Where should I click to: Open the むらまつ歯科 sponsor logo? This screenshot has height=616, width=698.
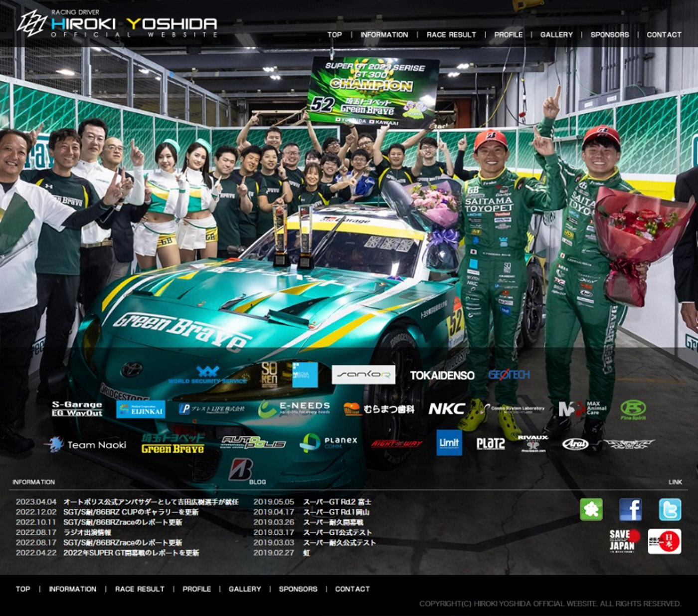pos(378,409)
